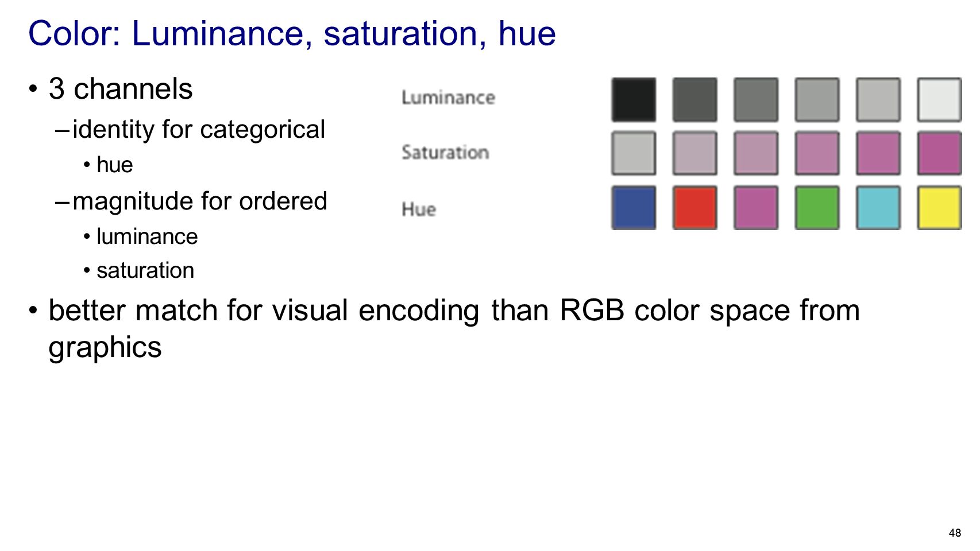Select the magenta hue swatch in the Hue row
Screen dimensions: 980x551
(x=756, y=208)
